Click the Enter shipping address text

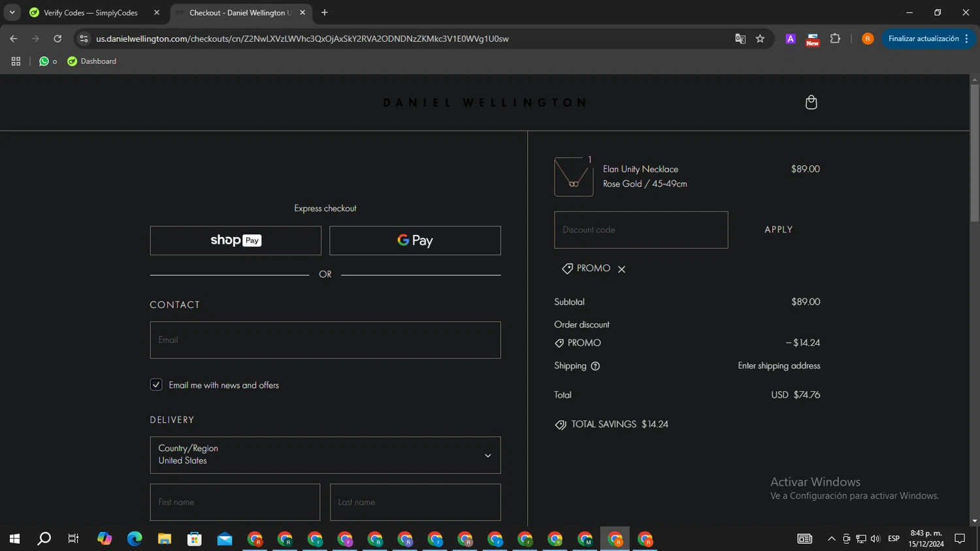(779, 366)
